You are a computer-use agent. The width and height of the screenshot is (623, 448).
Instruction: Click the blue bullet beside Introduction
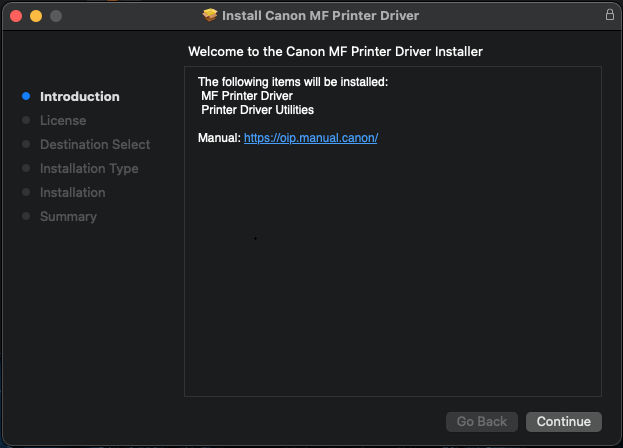26,97
